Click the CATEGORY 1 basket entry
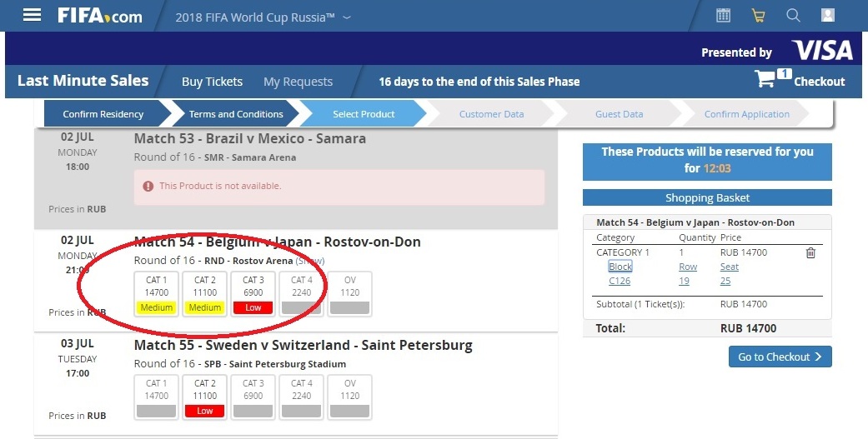The image size is (868, 439). coord(623,252)
